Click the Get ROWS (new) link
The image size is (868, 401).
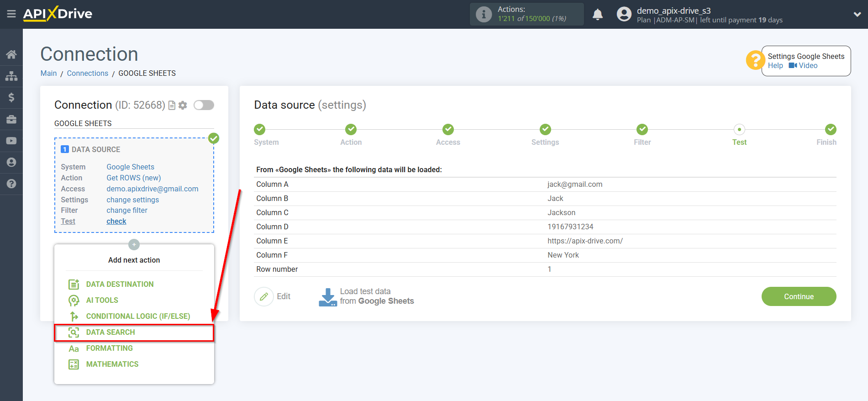pos(134,178)
